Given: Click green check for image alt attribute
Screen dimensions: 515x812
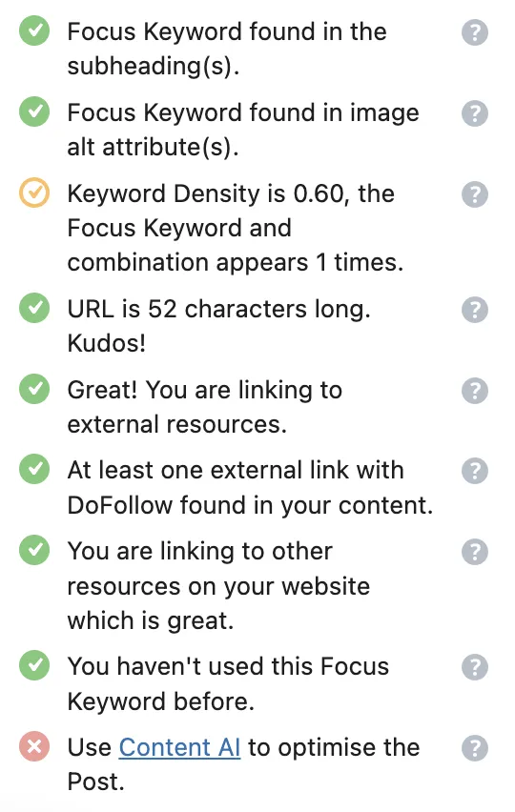Looking at the screenshot, I should (34, 112).
